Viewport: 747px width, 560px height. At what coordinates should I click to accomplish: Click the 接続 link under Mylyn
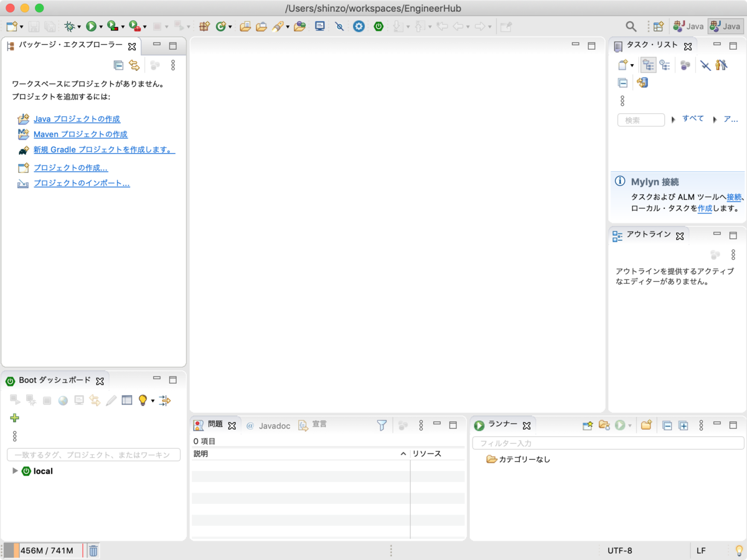[x=734, y=197]
